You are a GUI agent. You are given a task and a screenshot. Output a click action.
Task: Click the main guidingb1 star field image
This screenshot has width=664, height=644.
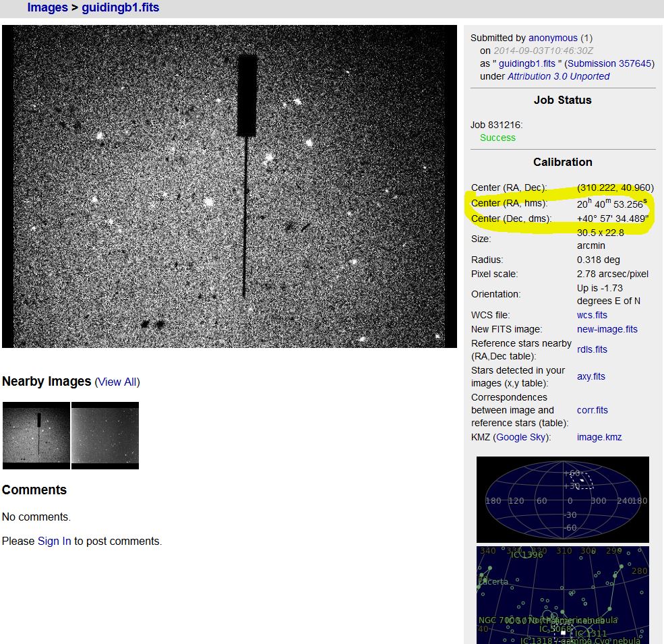[x=229, y=186]
